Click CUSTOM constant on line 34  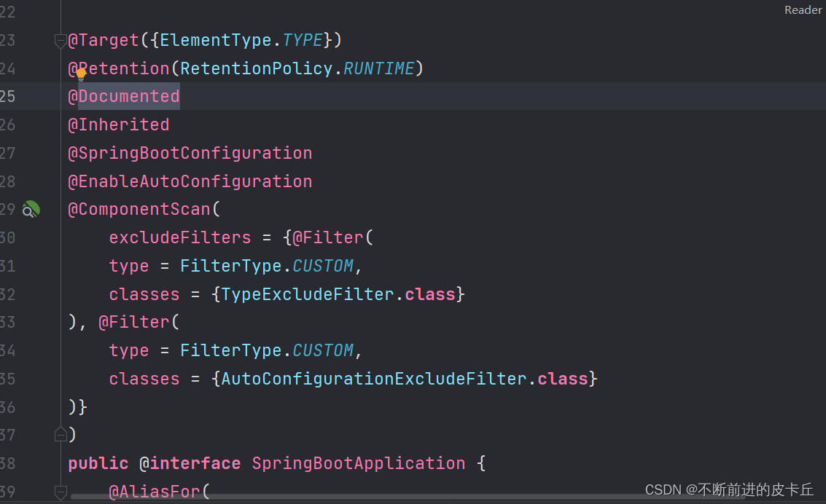pos(323,350)
